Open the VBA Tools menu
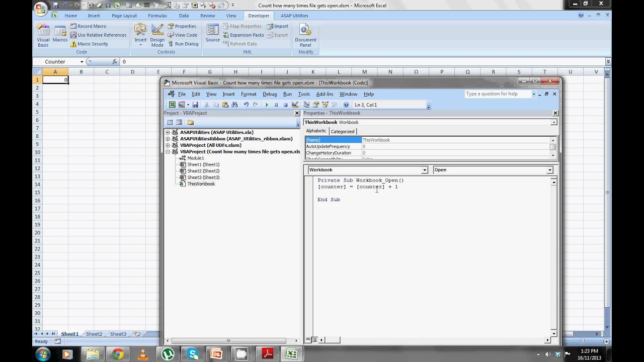The height and width of the screenshot is (362, 644). (x=304, y=94)
